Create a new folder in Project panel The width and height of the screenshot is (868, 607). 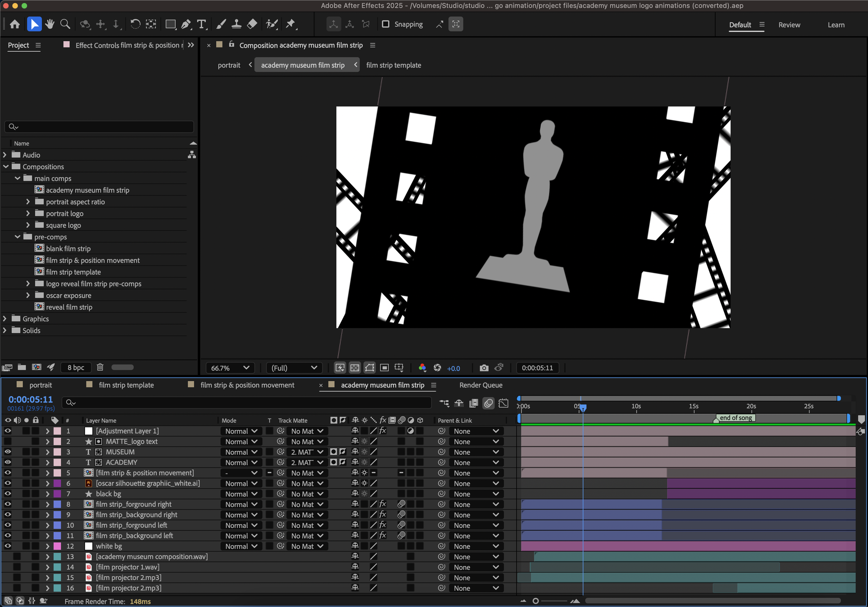click(x=22, y=367)
